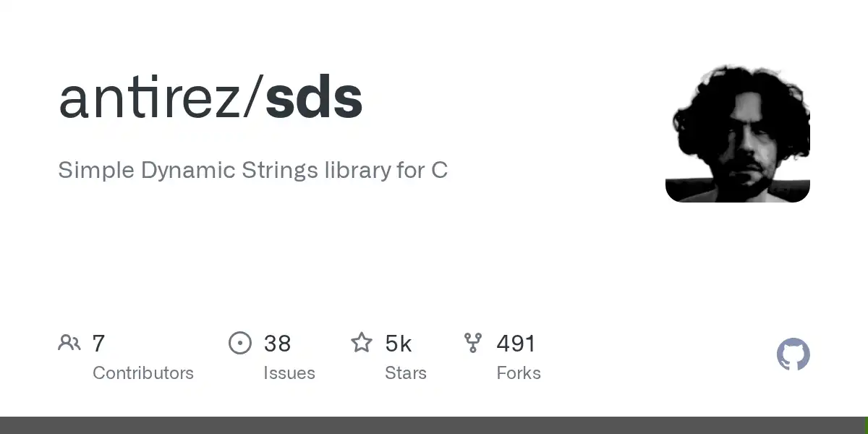
Task: Click the Stars star icon
Action: 362,342
